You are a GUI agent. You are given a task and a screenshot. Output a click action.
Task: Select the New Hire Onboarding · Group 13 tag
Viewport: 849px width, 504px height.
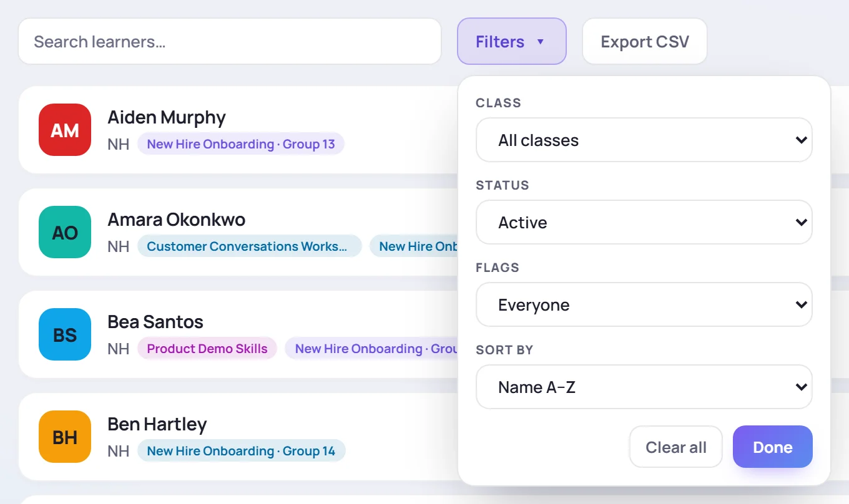pos(241,144)
